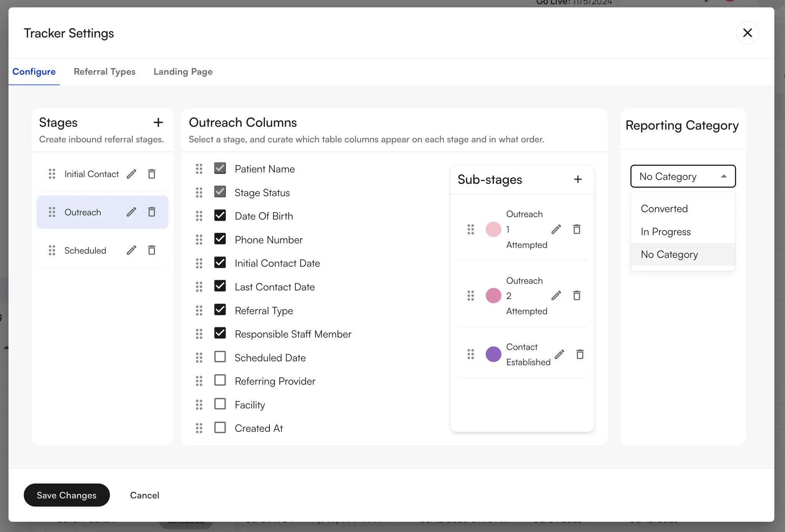Add a new sub-stage
The image size is (785, 532).
coord(578,179)
